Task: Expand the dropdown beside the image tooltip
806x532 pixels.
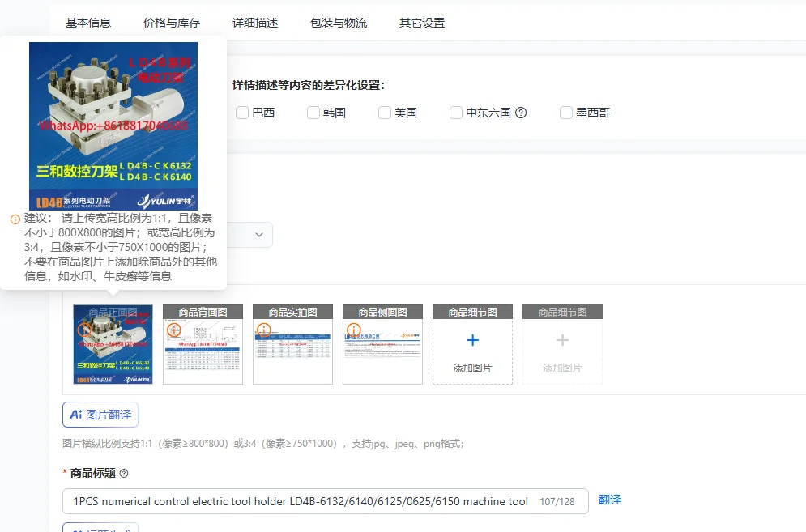Action: (259, 235)
